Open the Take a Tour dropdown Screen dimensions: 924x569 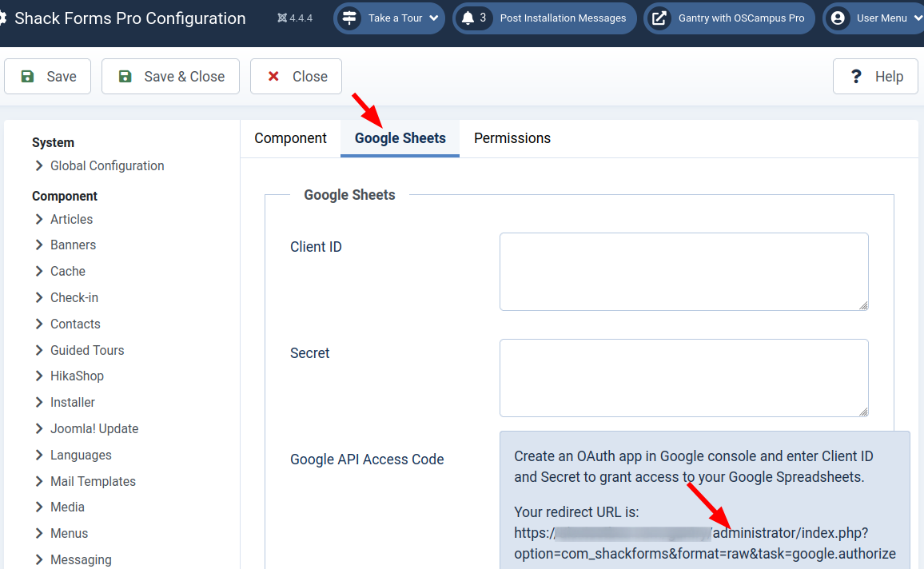pyautogui.click(x=389, y=18)
